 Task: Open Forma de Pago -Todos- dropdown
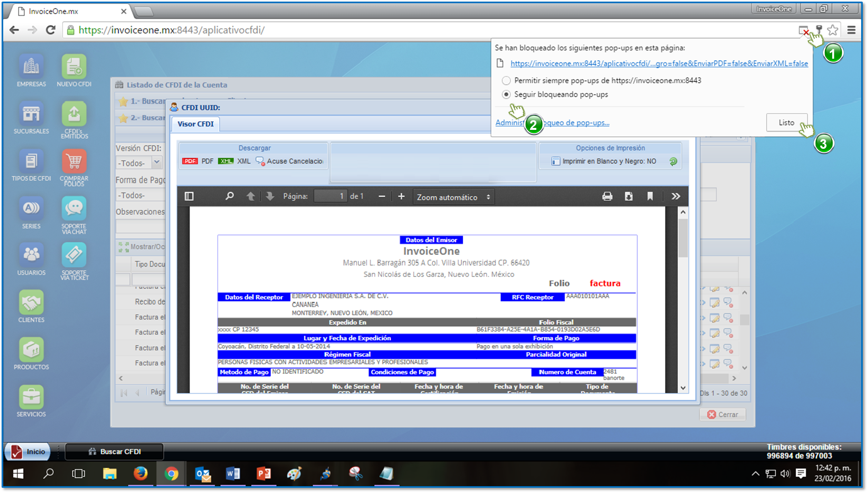tap(141, 195)
